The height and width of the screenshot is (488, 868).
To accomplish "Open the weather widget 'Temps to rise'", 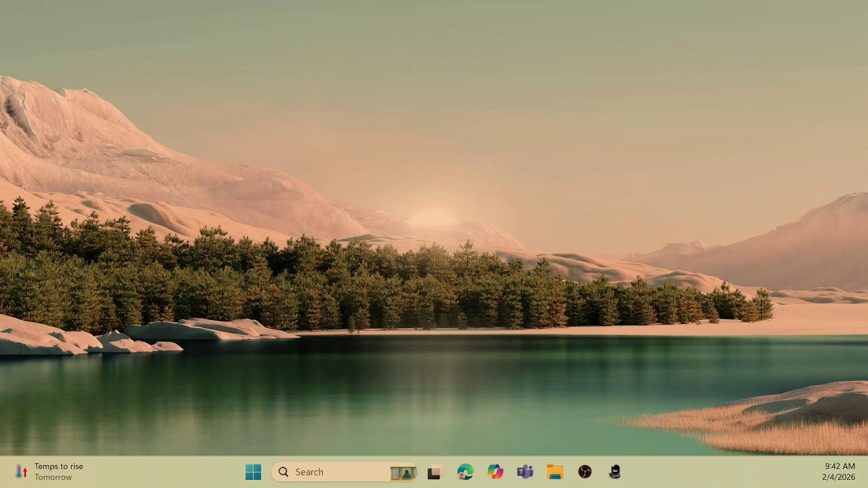I will 50,472.
